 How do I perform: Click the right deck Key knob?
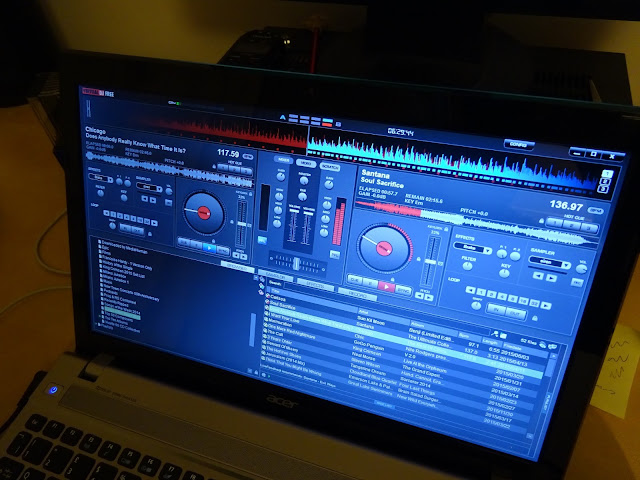click(x=504, y=273)
